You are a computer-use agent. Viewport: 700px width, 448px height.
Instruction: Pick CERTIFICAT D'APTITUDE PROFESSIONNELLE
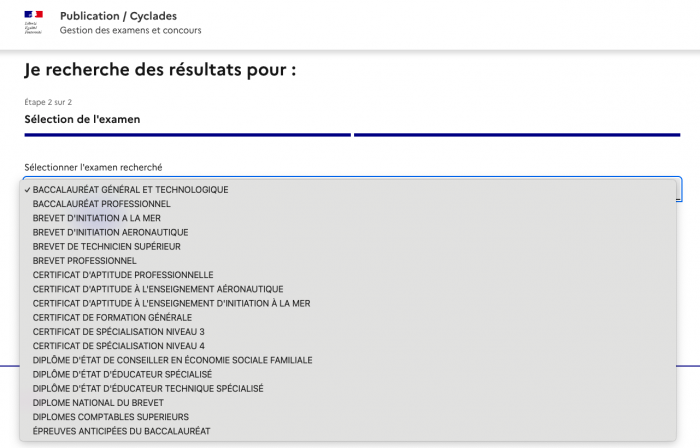(348, 275)
